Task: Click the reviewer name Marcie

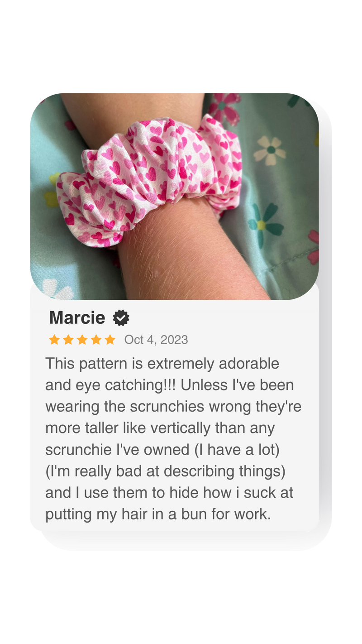Action: pos(77,318)
